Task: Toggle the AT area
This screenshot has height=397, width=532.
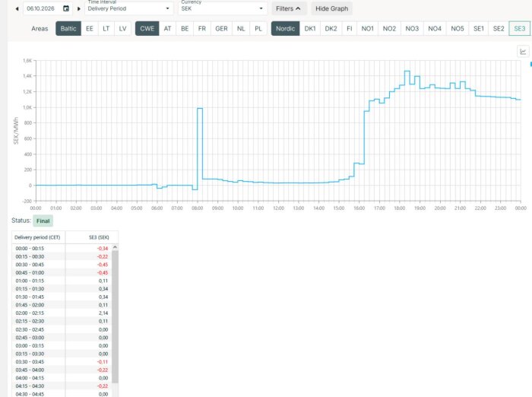Action: [167, 29]
